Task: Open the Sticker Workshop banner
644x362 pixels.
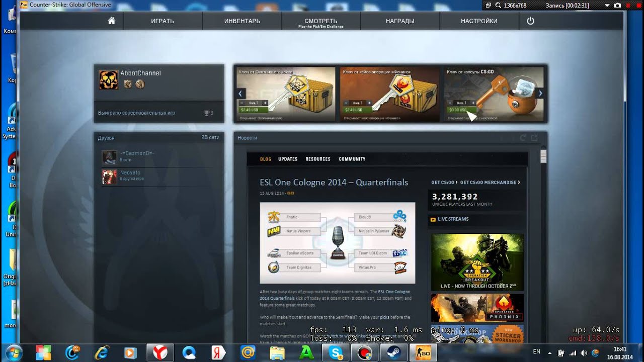Action: 477,334
